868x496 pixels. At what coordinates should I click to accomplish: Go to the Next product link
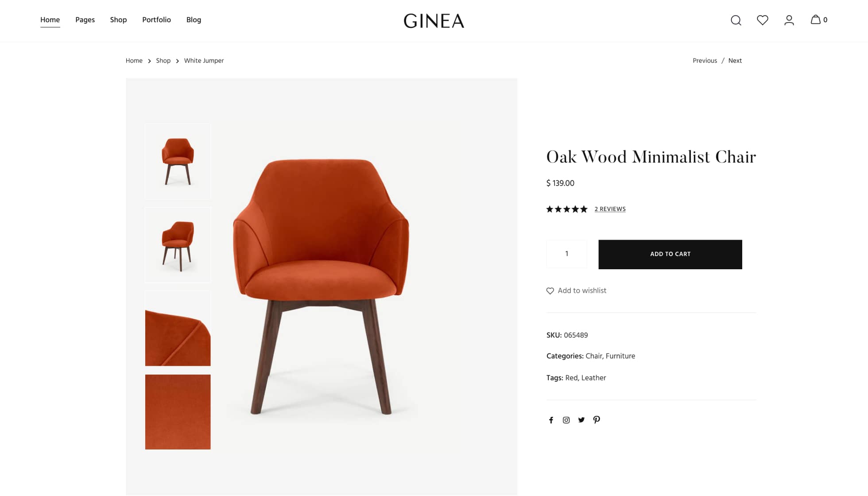pyautogui.click(x=735, y=61)
